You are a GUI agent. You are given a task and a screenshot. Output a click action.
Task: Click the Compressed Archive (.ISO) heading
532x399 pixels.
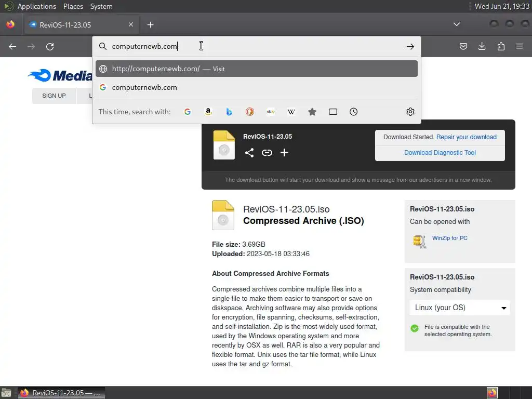[303, 221]
